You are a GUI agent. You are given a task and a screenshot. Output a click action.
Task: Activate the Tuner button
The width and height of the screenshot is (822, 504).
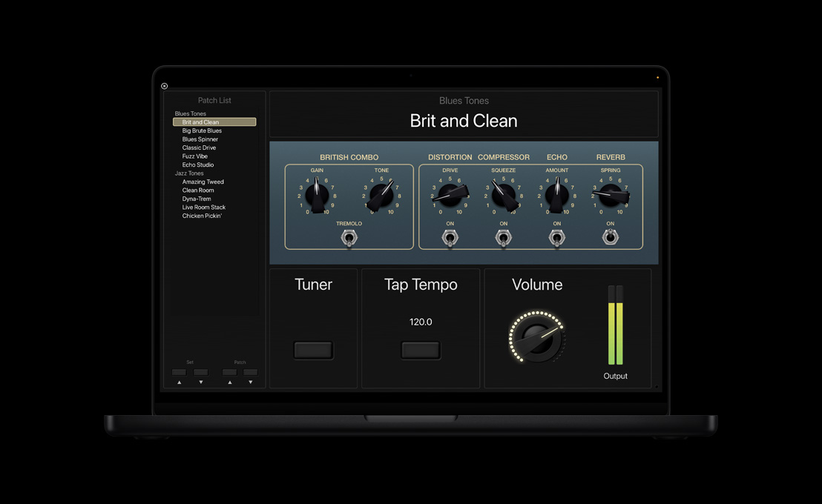point(313,349)
